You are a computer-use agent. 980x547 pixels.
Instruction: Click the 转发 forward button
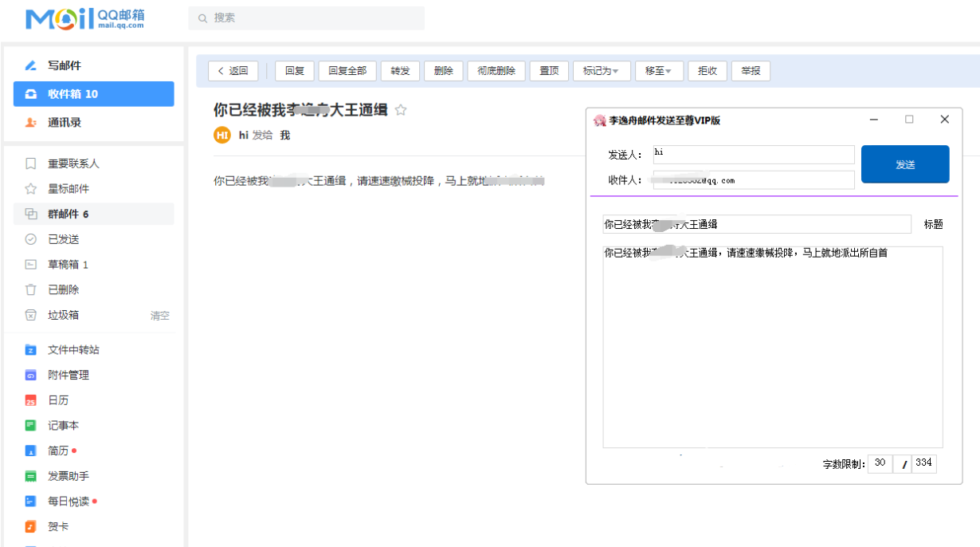400,71
